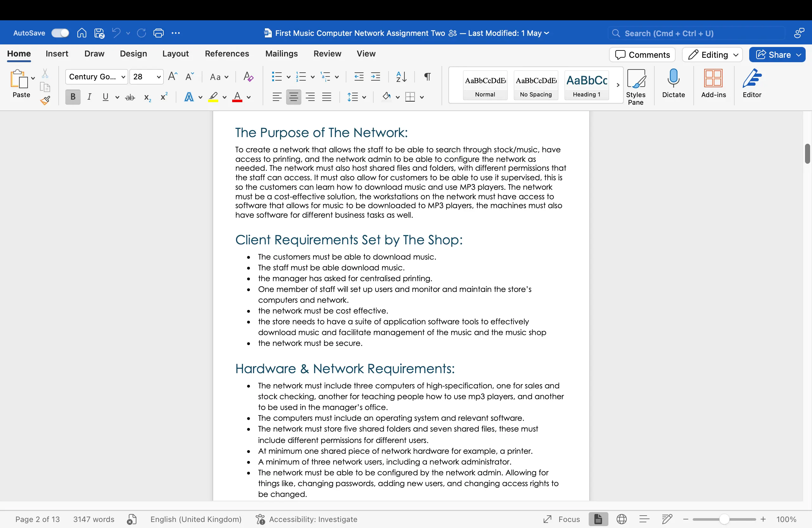812x528 pixels.
Task: Click the Clear All Formatting icon
Action: coord(248,77)
